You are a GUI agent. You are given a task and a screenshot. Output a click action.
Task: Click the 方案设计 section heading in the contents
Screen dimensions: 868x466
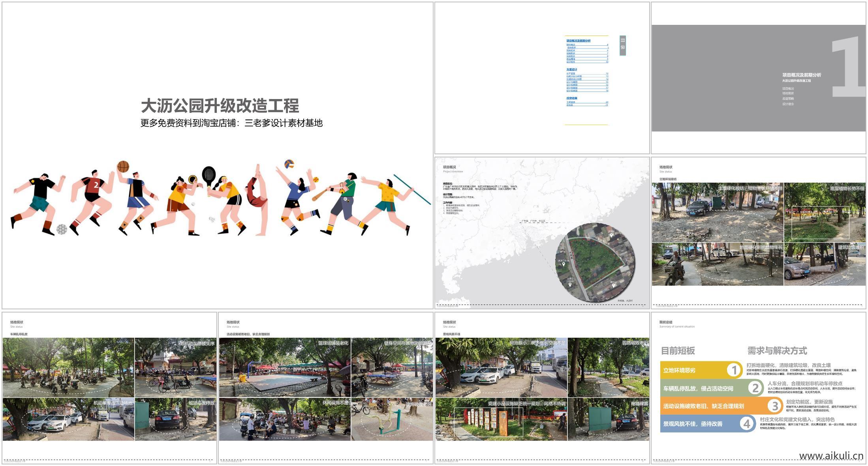click(x=572, y=69)
